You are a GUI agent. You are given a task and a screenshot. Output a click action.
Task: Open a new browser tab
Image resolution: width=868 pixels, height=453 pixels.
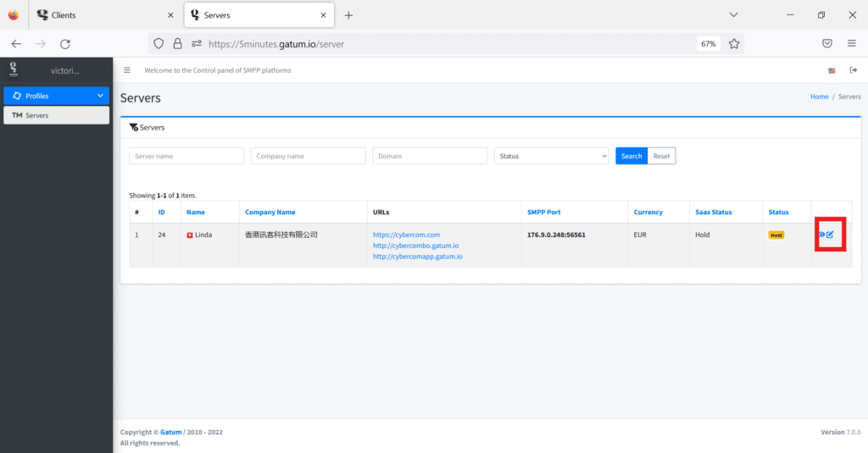(348, 15)
